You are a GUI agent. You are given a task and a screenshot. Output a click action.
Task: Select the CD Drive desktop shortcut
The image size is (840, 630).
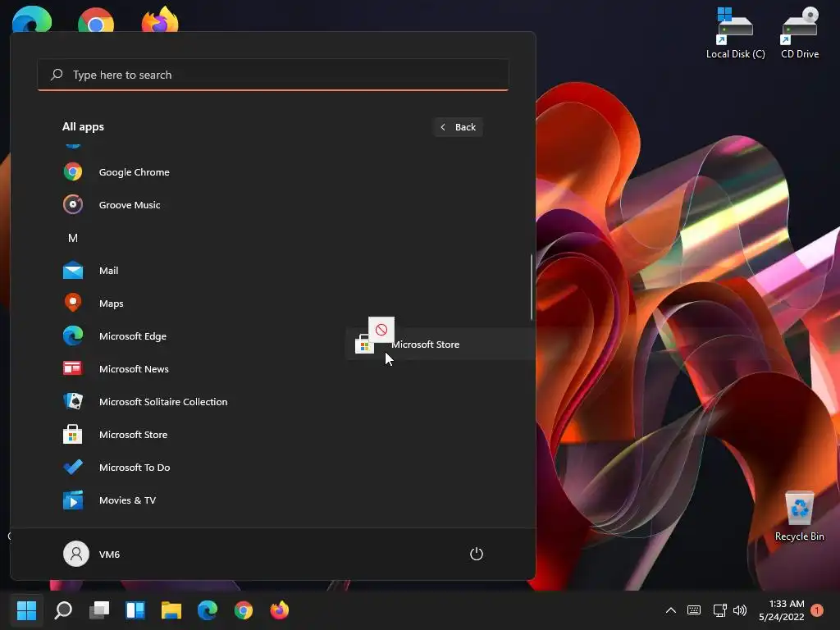click(799, 33)
